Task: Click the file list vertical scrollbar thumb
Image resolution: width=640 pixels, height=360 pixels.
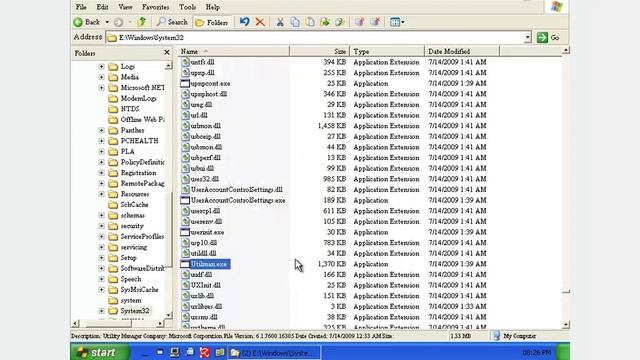Action: pos(566,292)
